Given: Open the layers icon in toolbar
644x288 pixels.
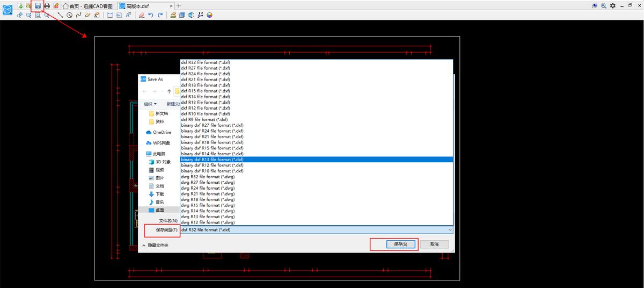Looking at the screenshot, I should 173,15.
